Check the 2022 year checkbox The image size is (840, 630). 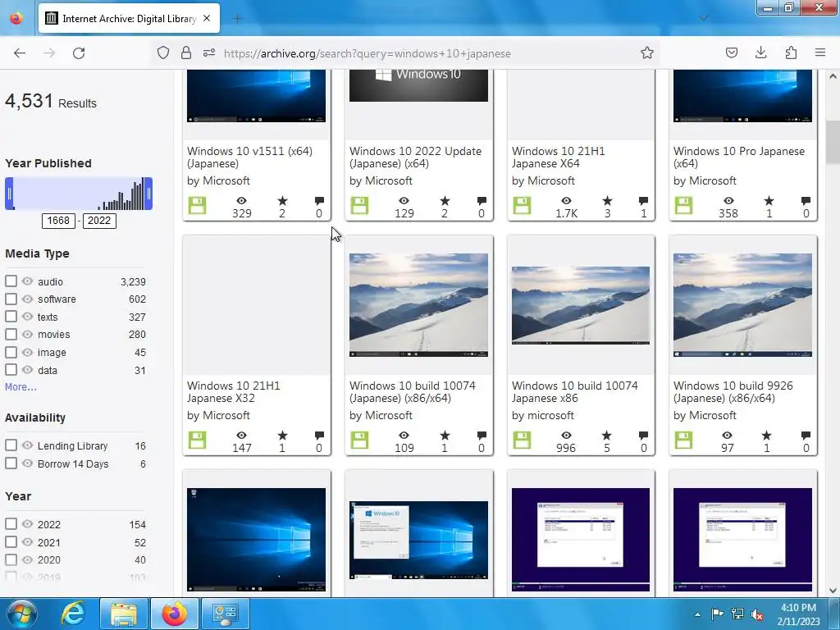coord(11,524)
